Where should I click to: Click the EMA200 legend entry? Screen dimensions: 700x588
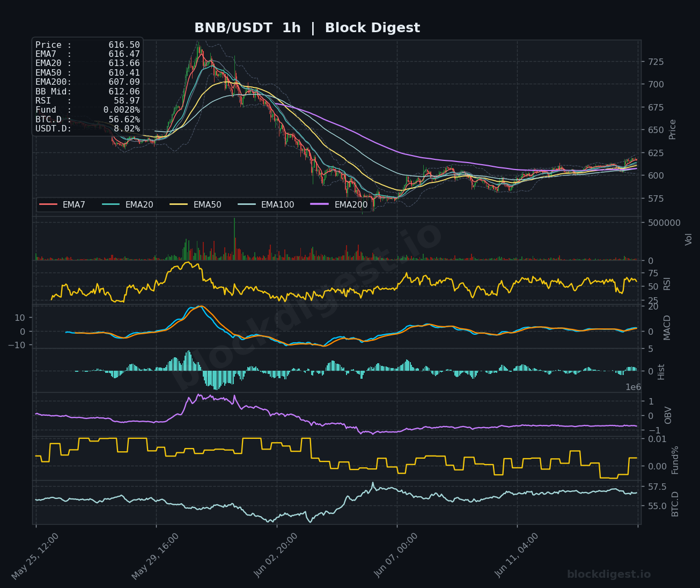340,204
